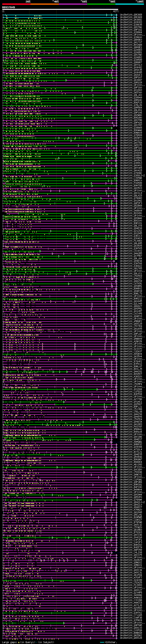Open hit UniRef100_Q9ZUC3
Viewport: 146px width, 644px height.
[x=131, y=75]
